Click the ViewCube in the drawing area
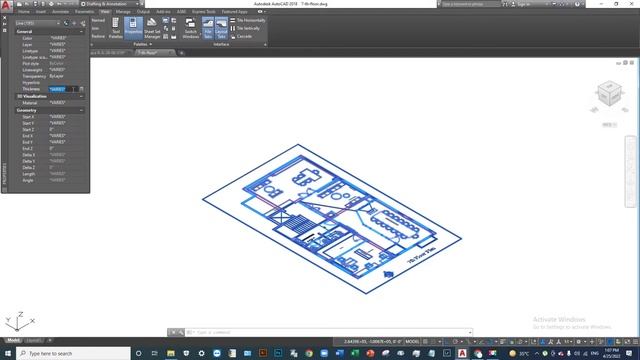 click(x=609, y=93)
